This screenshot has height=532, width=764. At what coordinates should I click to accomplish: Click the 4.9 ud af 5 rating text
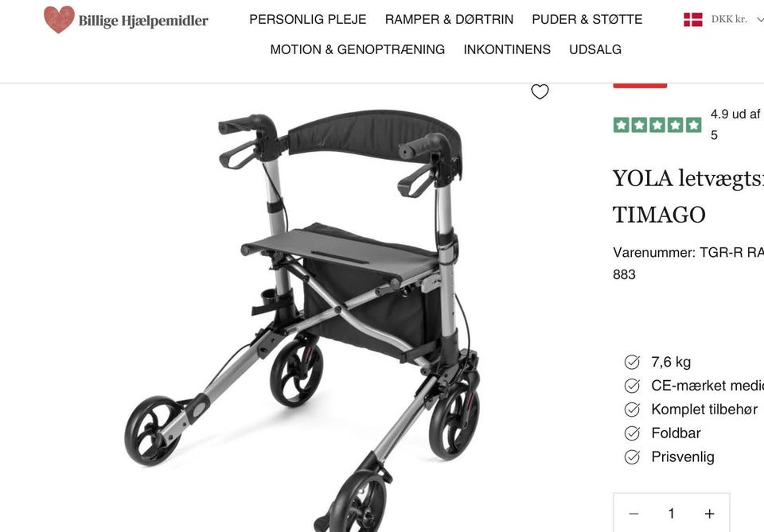(x=735, y=125)
